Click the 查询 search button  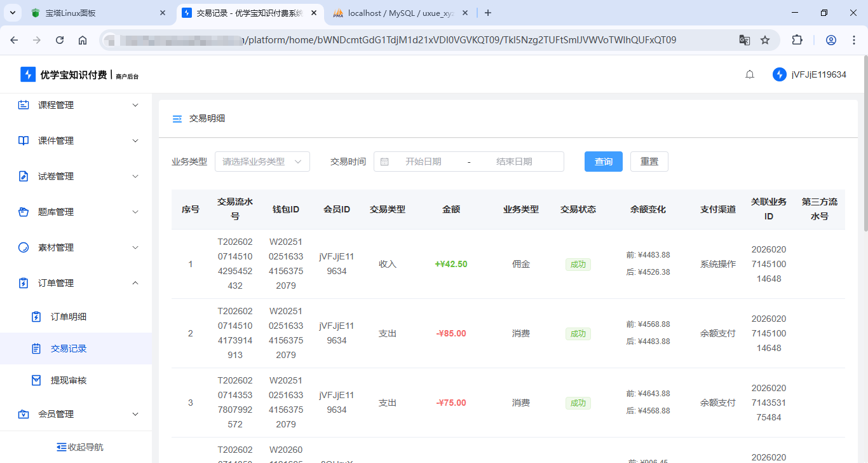[x=603, y=162]
